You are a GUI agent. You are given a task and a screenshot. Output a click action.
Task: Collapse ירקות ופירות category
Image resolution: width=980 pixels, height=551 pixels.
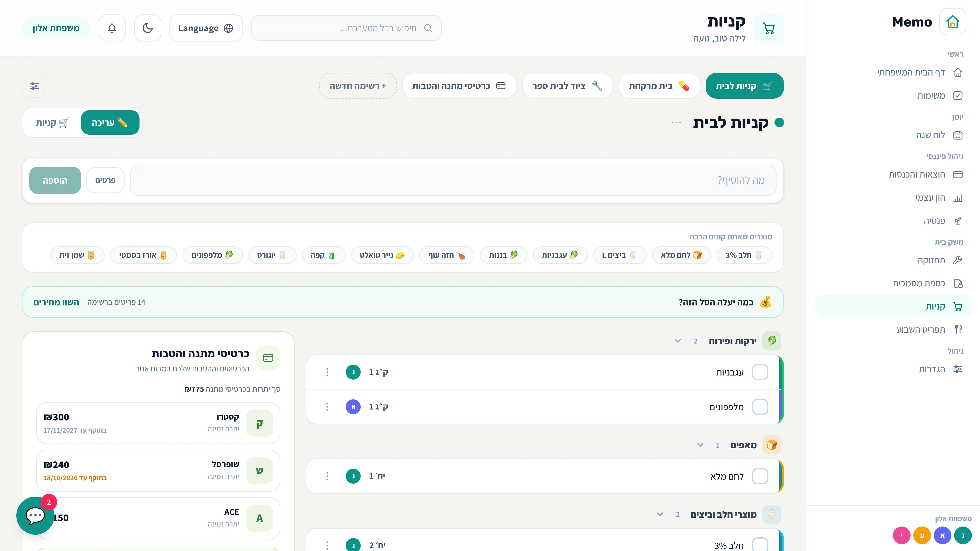pos(678,341)
